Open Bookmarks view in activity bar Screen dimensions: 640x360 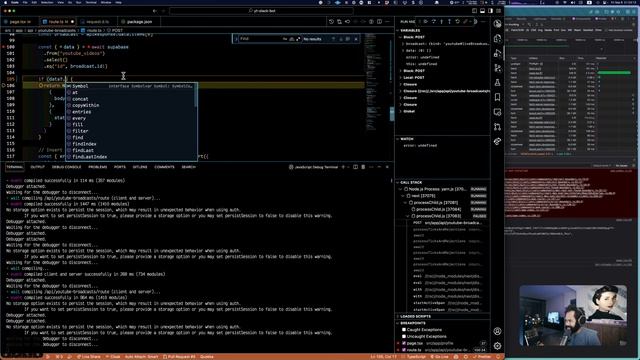click(497, 97)
